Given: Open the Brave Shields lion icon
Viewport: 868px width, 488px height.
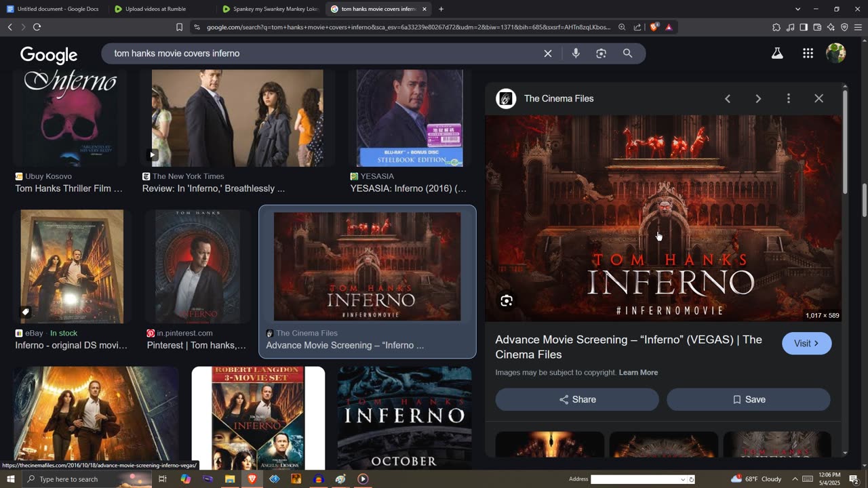Looking at the screenshot, I should click(x=654, y=27).
